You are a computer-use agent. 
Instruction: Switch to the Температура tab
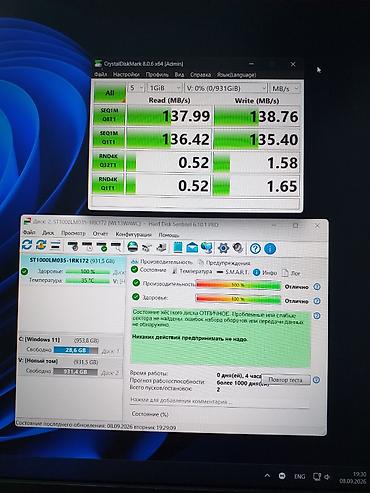192,271
